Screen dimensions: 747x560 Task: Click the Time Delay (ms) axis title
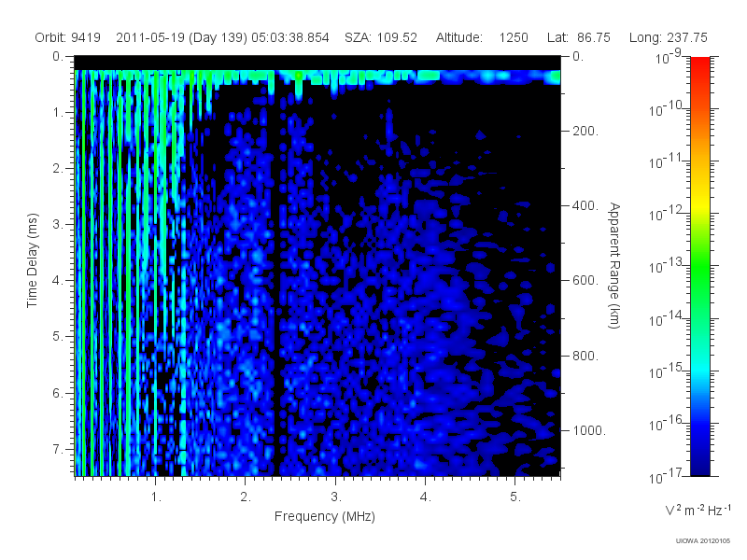coord(32,260)
